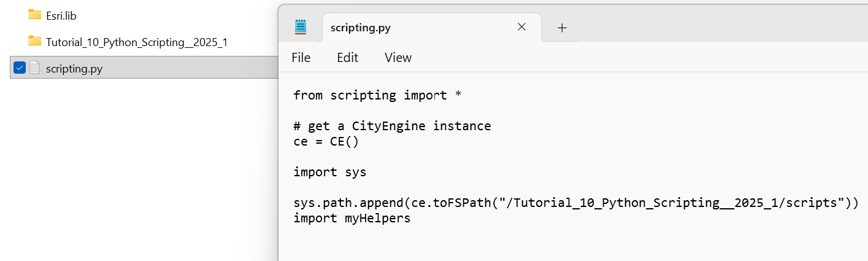Screen dimensions: 868x261
Task: Click the 'import myHelpers' line
Action: pyautogui.click(x=352, y=218)
